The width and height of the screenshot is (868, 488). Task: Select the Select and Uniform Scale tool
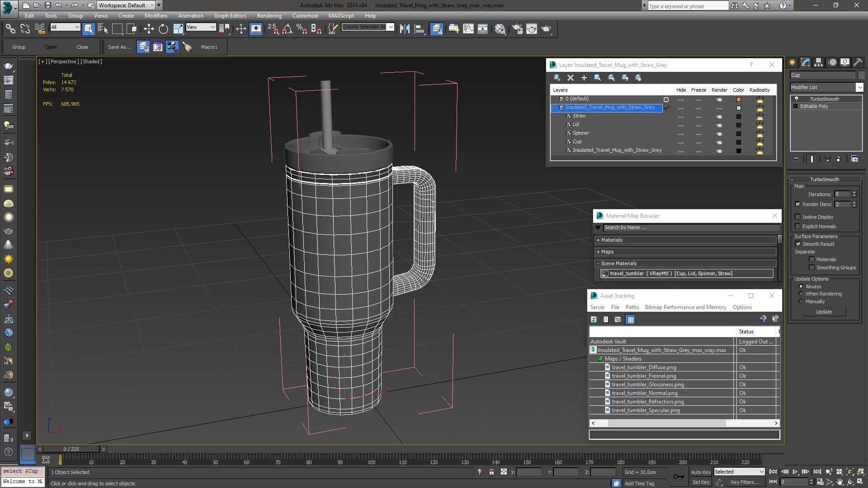pyautogui.click(x=178, y=29)
